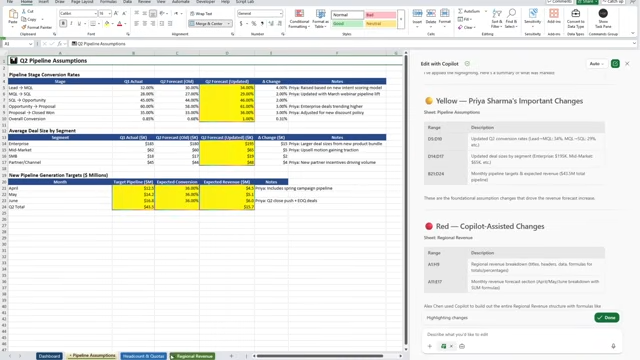Click Convert to Data Type
The height and width of the screenshot is (360, 640).
click(x=576, y=19)
